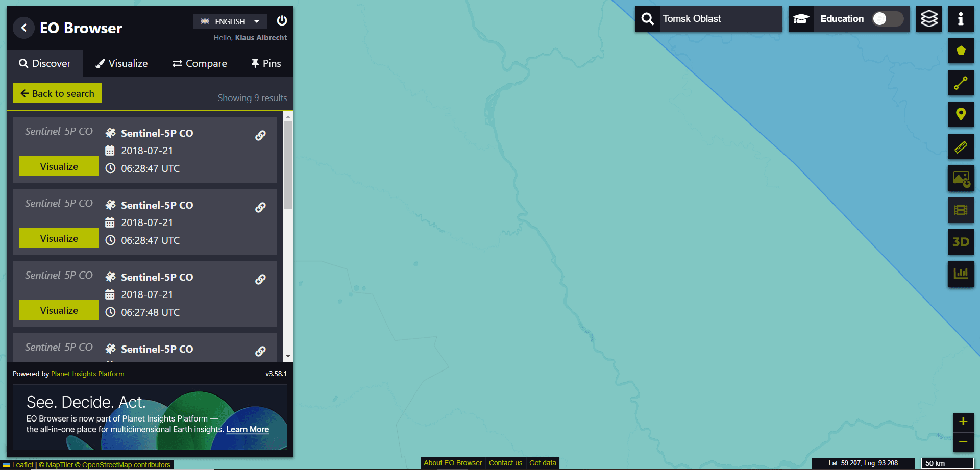This screenshot has width=980, height=470.
Task: Select the point of interest marker tool
Action: [961, 114]
